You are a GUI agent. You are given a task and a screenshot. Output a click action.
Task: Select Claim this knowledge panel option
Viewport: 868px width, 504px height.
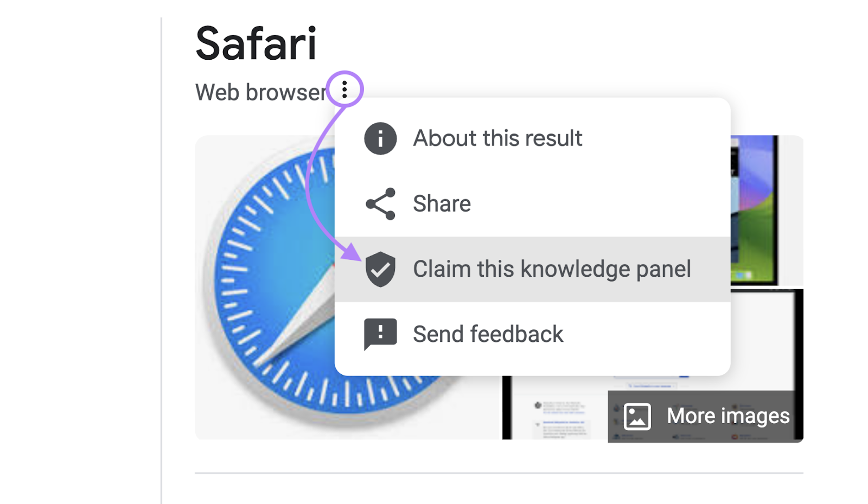coord(552,269)
